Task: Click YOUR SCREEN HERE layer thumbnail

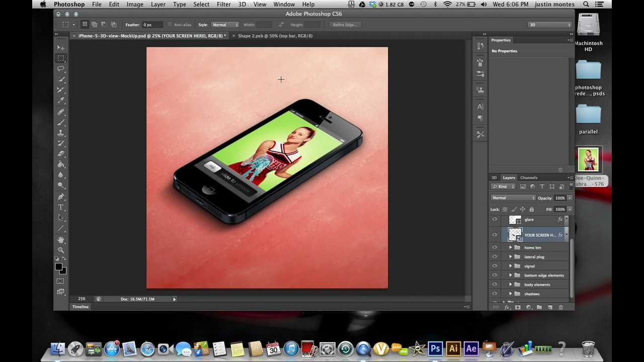Action: 515,235
